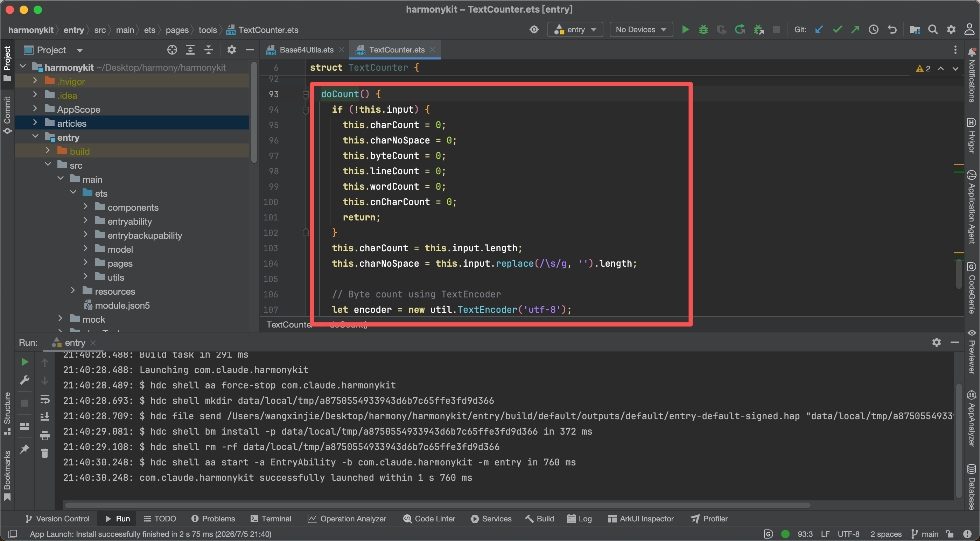Click 93:3 cursor position indicator
This screenshot has height=541, width=980.
[805, 534]
